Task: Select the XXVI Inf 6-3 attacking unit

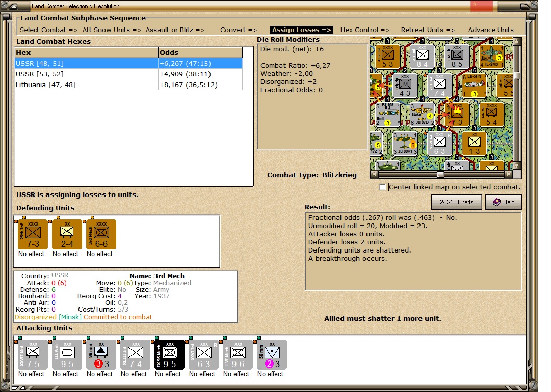Action: coord(203,354)
